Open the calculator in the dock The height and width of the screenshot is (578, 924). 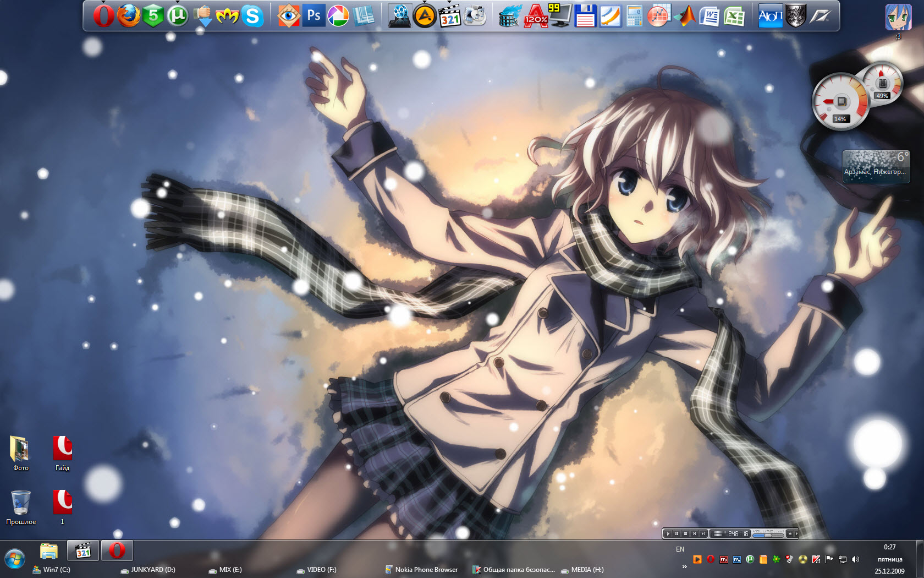pyautogui.click(x=634, y=16)
